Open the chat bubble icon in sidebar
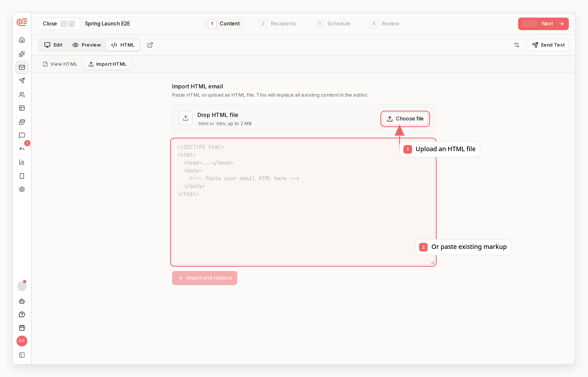Image resolution: width=588 pixels, height=377 pixels. pos(22,135)
